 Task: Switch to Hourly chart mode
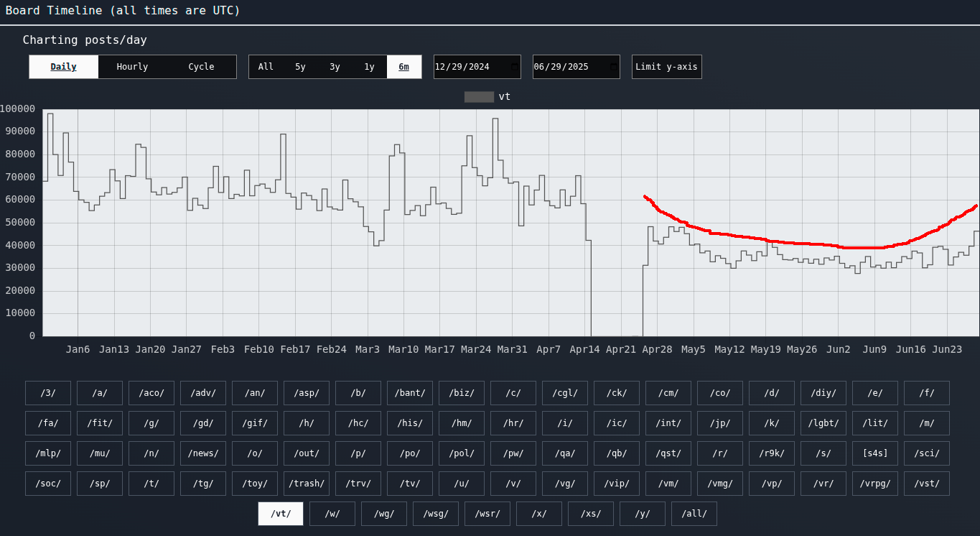pos(132,67)
